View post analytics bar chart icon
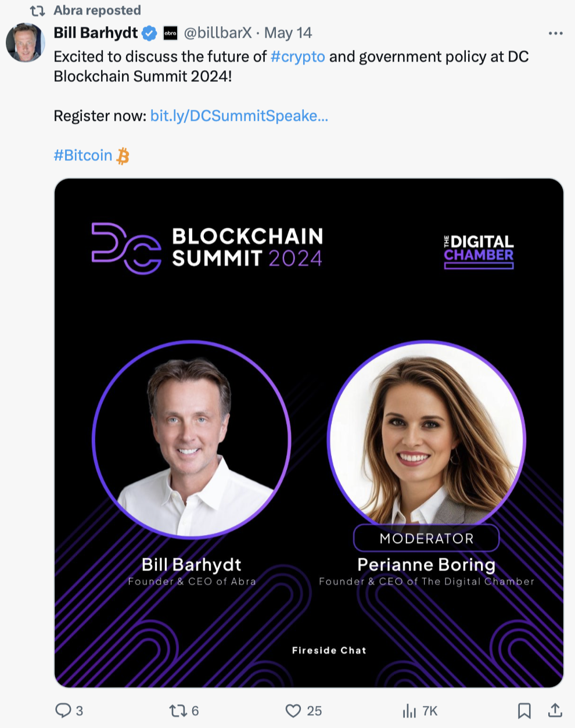The height and width of the screenshot is (728, 575). (x=409, y=711)
